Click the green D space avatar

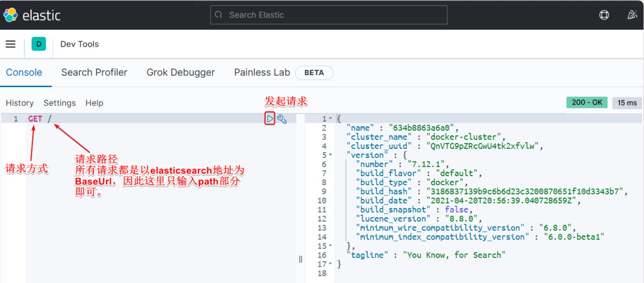(x=39, y=44)
